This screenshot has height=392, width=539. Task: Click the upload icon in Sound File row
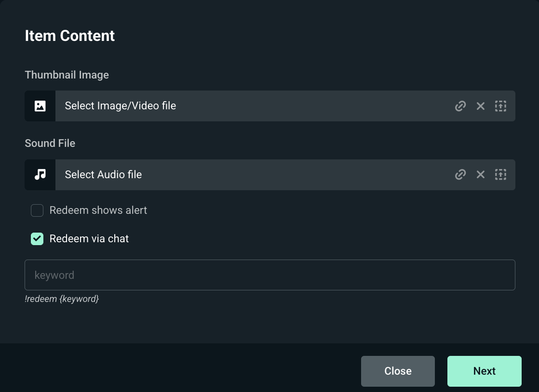click(x=500, y=175)
